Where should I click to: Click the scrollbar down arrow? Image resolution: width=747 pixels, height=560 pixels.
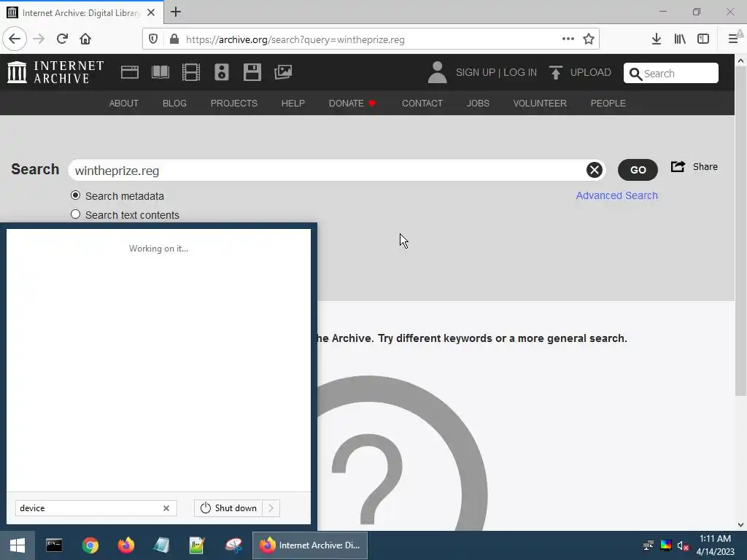[740, 525]
